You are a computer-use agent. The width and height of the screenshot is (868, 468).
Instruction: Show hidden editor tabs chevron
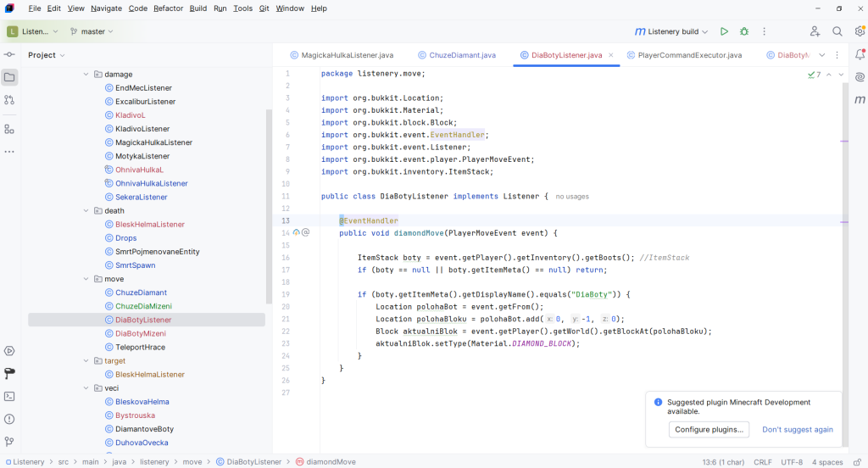822,55
